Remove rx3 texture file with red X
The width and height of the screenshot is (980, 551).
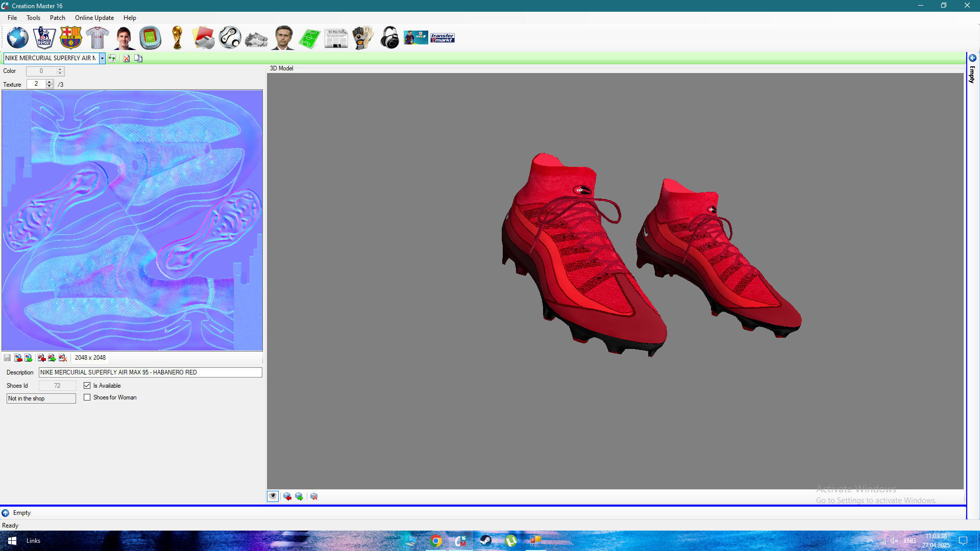63,358
